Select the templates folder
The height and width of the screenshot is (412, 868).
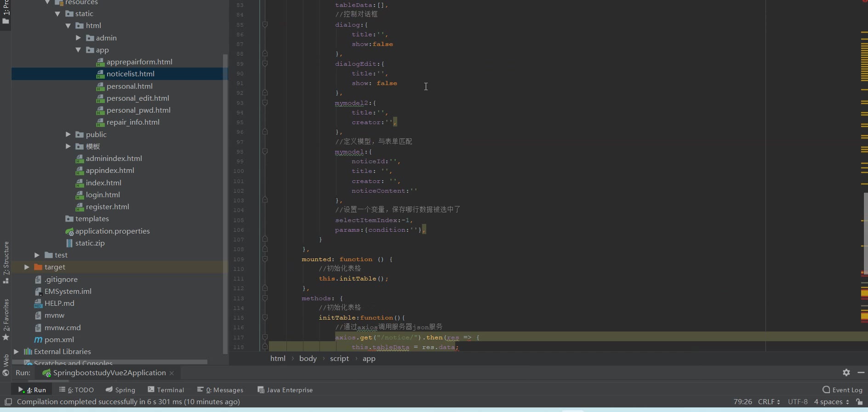click(92, 218)
